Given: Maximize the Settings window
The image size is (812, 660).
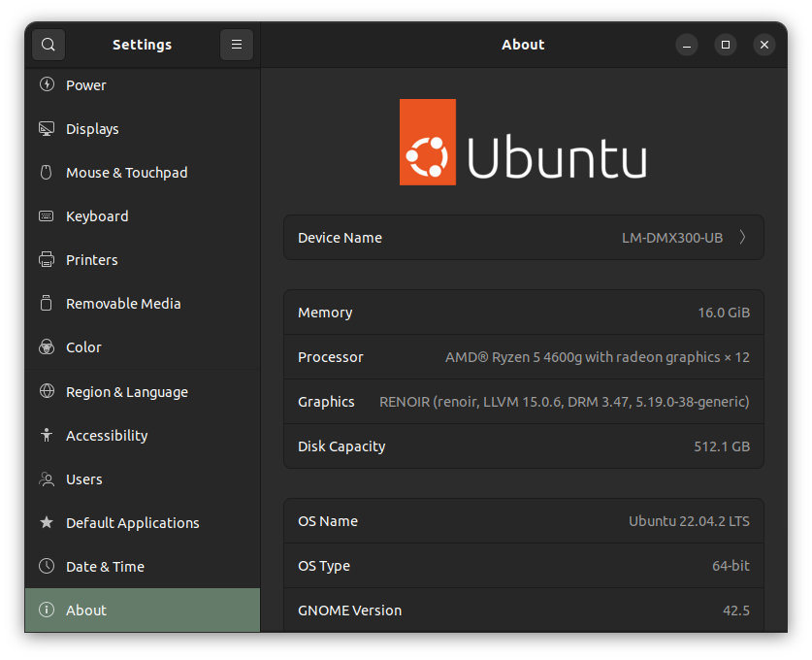Looking at the screenshot, I should click(726, 45).
